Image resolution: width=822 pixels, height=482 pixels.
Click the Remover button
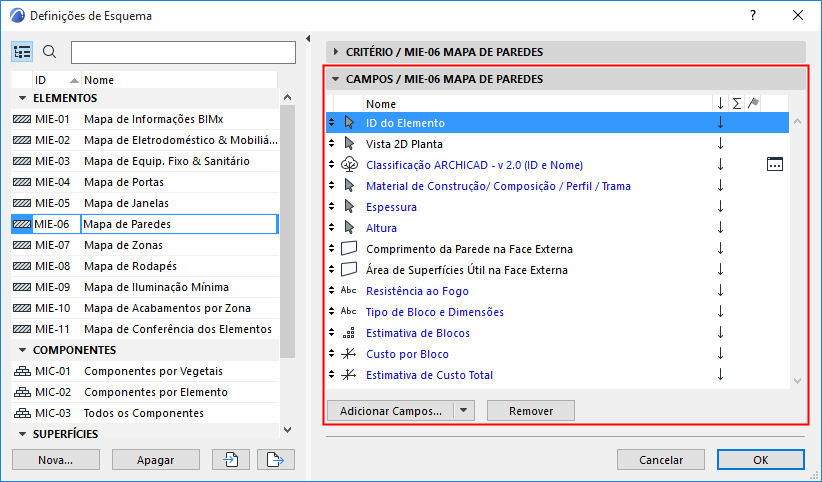(531, 411)
